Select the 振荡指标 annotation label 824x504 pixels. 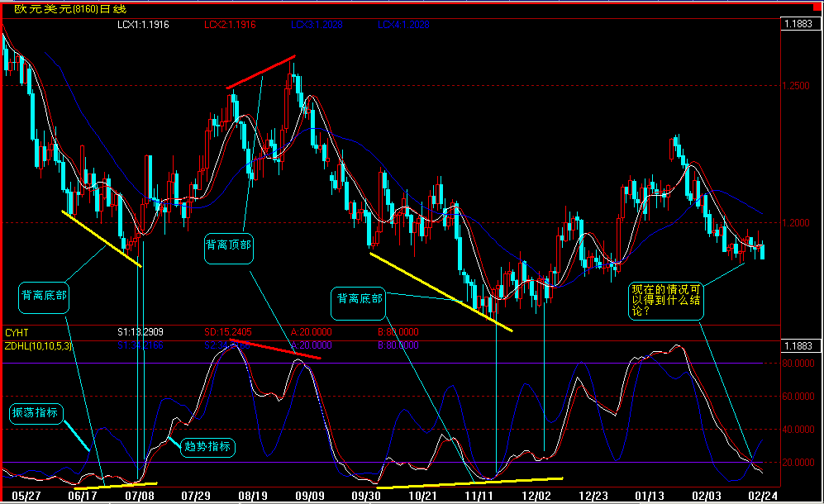pyautogui.click(x=36, y=413)
